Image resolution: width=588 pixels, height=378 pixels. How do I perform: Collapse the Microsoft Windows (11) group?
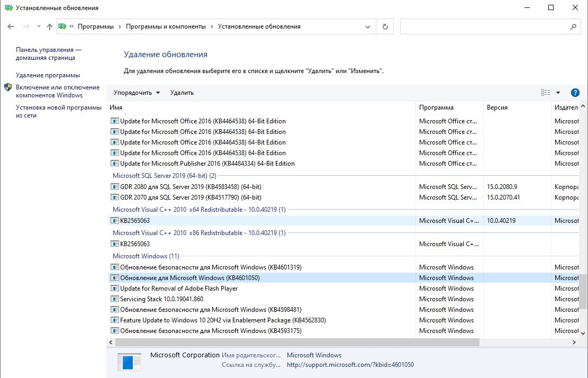[x=146, y=256]
